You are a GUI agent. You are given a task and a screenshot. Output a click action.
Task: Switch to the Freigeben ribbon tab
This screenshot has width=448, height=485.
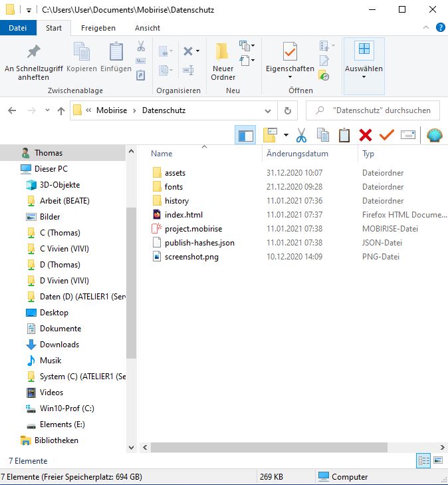pos(98,28)
